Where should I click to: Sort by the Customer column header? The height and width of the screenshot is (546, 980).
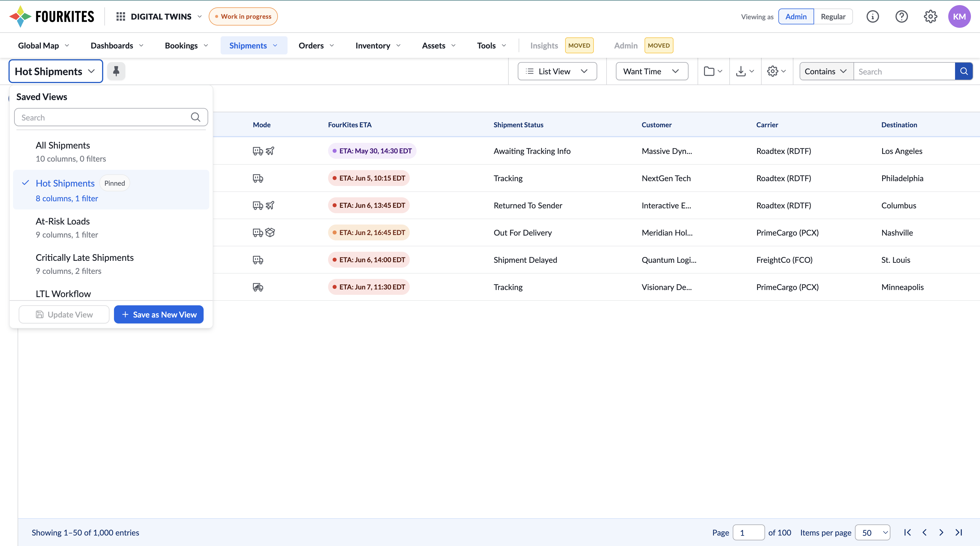(657, 125)
